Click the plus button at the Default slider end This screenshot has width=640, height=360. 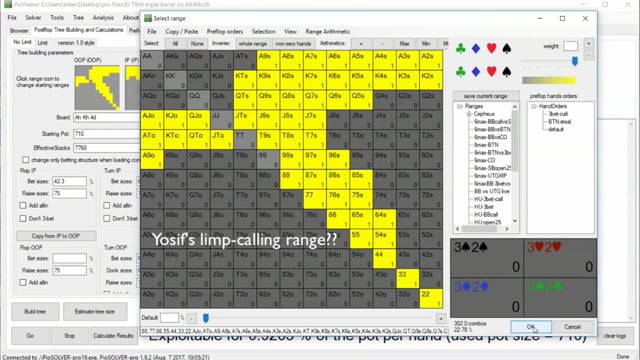(x=441, y=318)
